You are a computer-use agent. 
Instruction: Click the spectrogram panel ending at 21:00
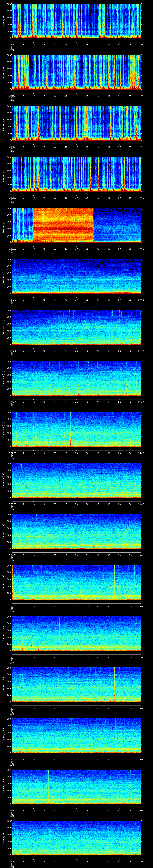[x=77, y=327]
